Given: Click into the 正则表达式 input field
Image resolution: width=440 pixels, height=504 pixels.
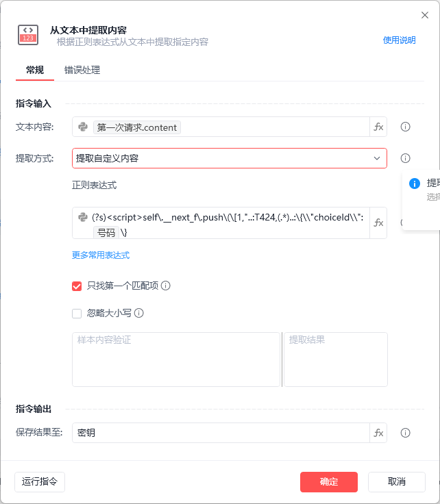Looking at the screenshot, I should [221, 223].
